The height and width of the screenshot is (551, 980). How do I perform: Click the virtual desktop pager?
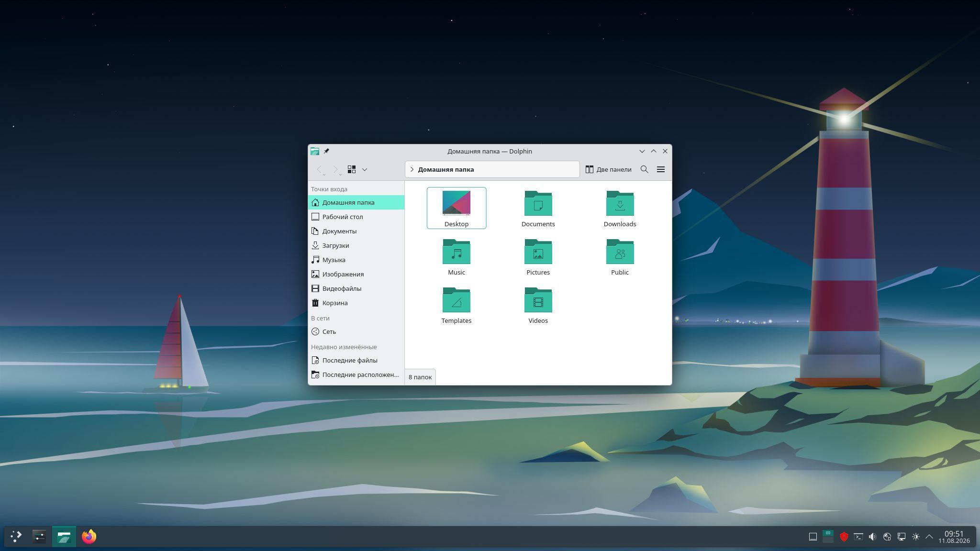point(828,537)
